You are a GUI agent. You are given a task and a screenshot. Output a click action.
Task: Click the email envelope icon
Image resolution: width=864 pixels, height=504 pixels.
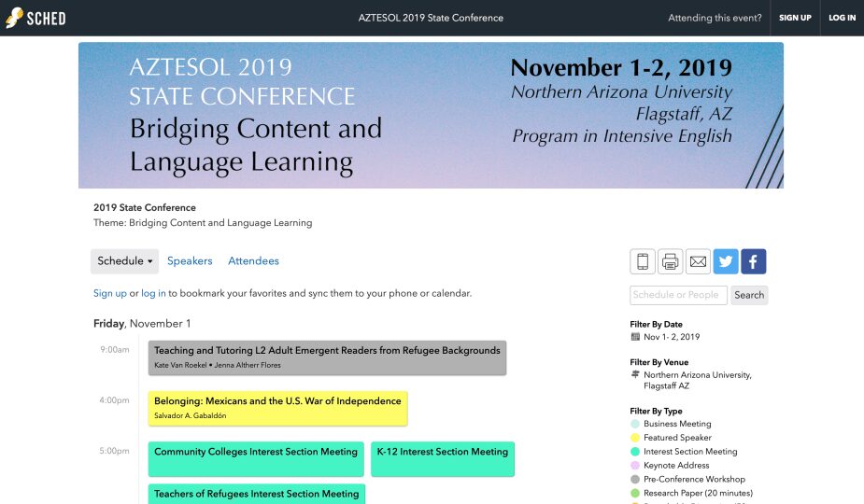(698, 261)
